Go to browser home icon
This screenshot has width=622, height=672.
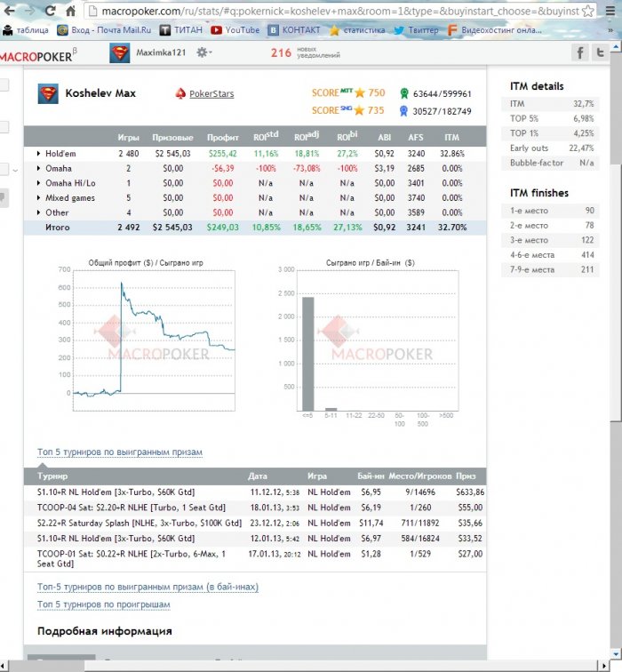(71, 11)
